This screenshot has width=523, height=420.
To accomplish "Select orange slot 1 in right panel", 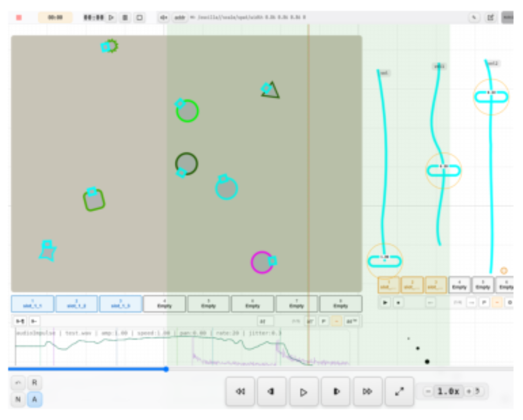I will pyautogui.click(x=389, y=285).
